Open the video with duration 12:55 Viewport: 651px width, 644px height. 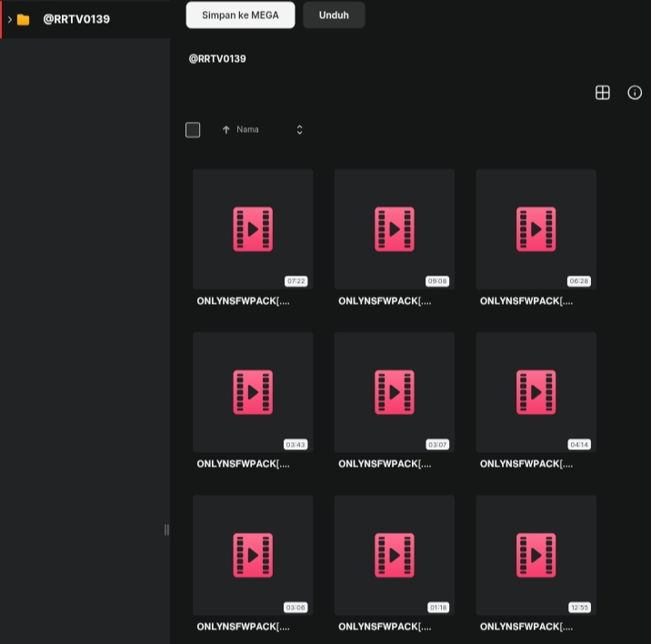[x=536, y=555]
